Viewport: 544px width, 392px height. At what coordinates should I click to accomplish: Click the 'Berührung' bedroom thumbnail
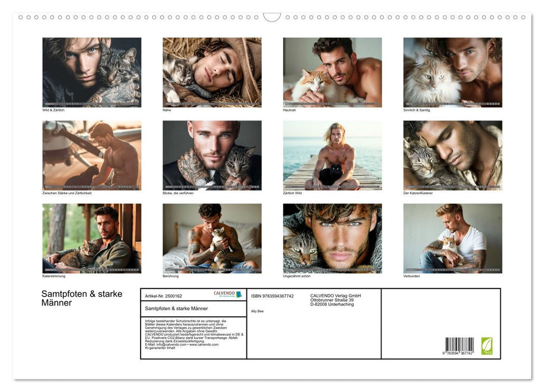[x=212, y=239]
